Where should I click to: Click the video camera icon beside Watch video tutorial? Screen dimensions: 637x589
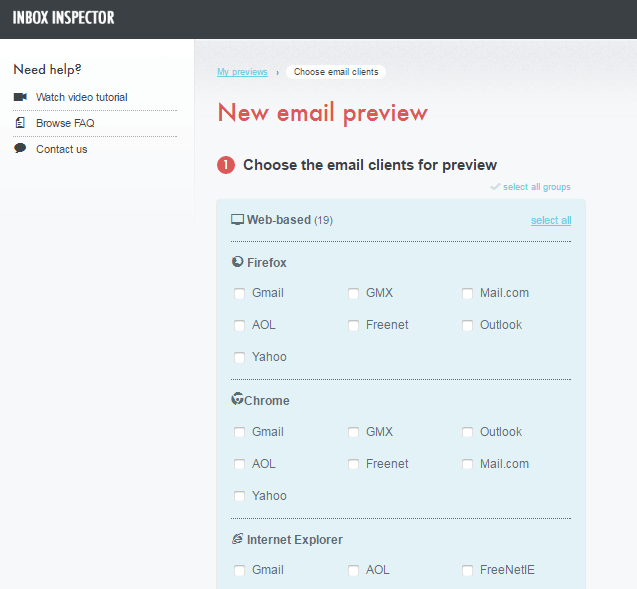[x=20, y=97]
